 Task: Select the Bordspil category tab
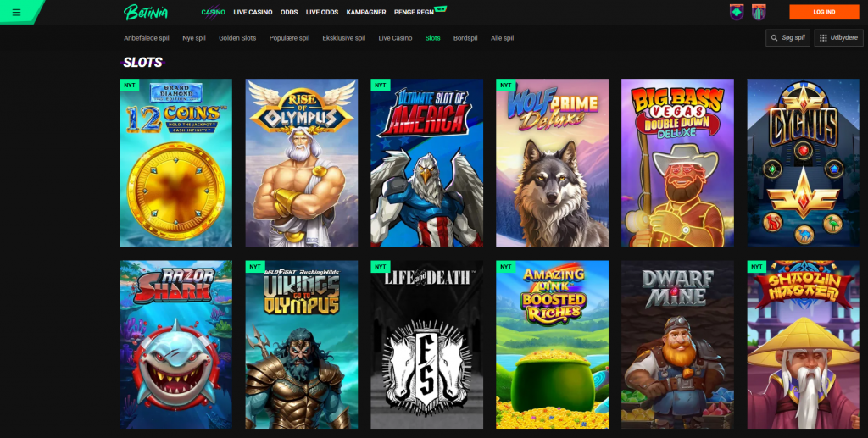pyautogui.click(x=466, y=38)
